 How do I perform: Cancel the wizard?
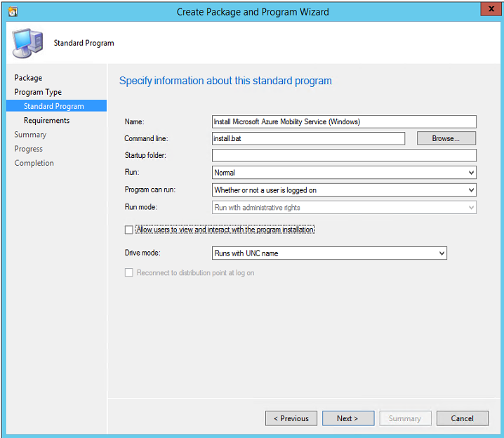462,418
